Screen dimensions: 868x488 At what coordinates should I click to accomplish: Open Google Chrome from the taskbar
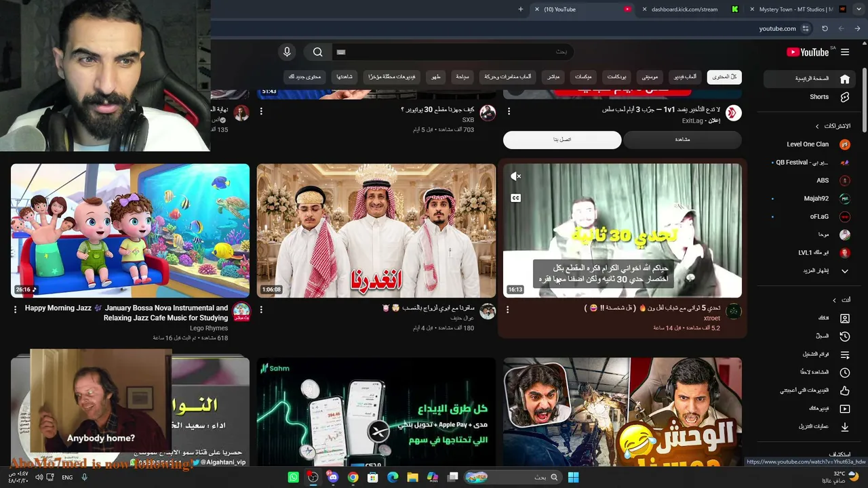(x=353, y=477)
